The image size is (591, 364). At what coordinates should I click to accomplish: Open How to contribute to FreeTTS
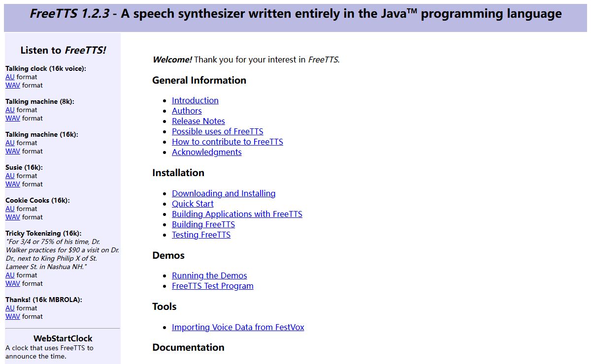coord(228,142)
